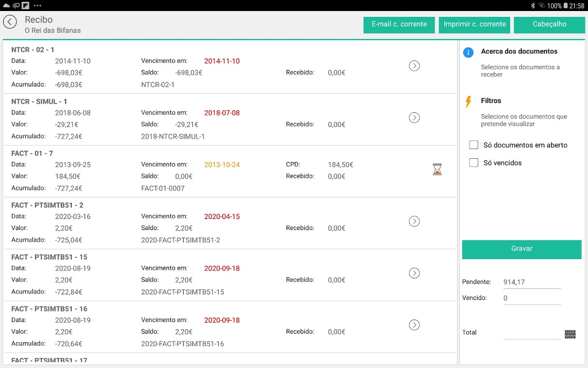Tap reference text 'NTCR-02-1'
The image size is (588, 368).
tap(158, 85)
